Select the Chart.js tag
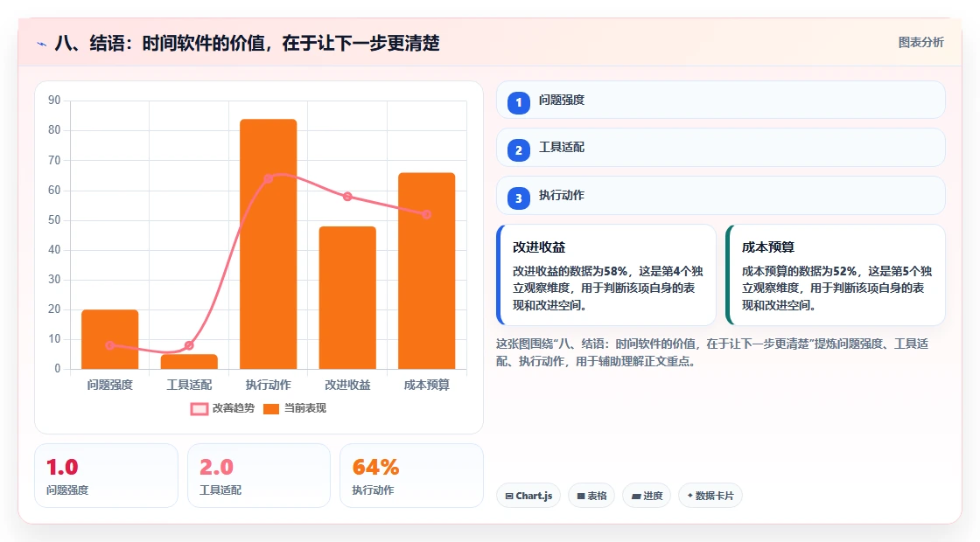980x542 pixels. pyautogui.click(x=528, y=496)
